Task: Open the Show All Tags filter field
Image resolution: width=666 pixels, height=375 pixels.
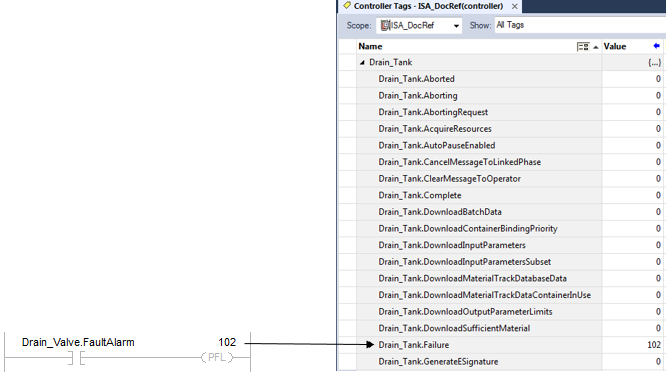Action: pyautogui.click(x=580, y=25)
